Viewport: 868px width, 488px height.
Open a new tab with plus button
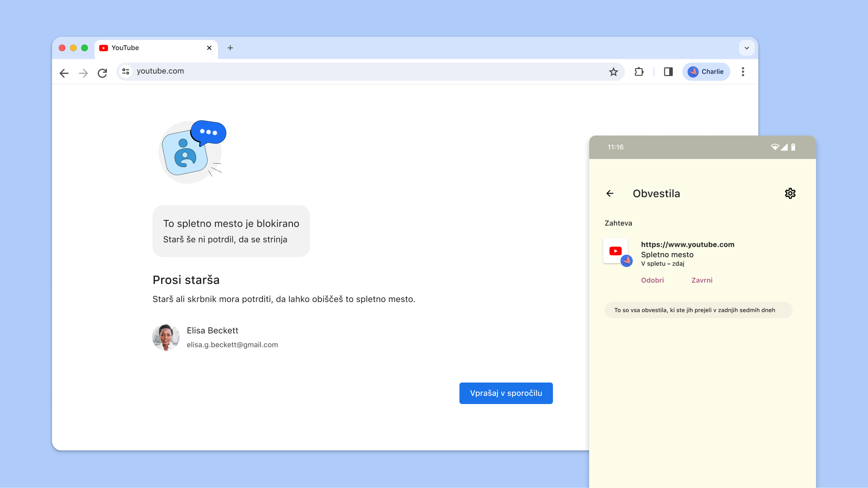pos(230,48)
